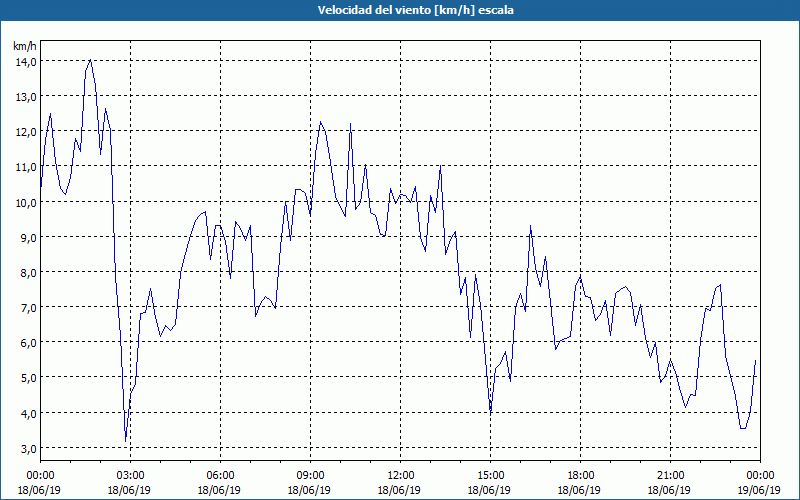Viewport: 800px width, 500px height.
Task: Click the 14,0 km/h wind peak on curve
Action: 90,60
